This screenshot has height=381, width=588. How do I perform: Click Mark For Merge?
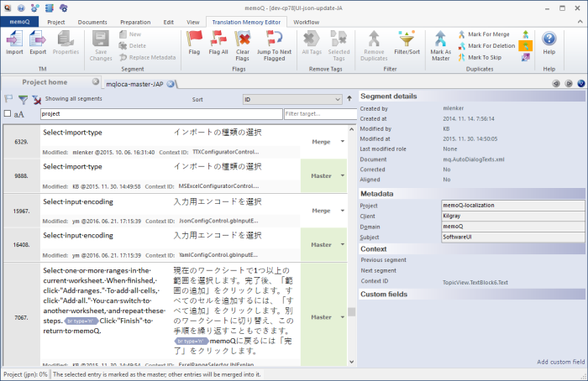(484, 34)
